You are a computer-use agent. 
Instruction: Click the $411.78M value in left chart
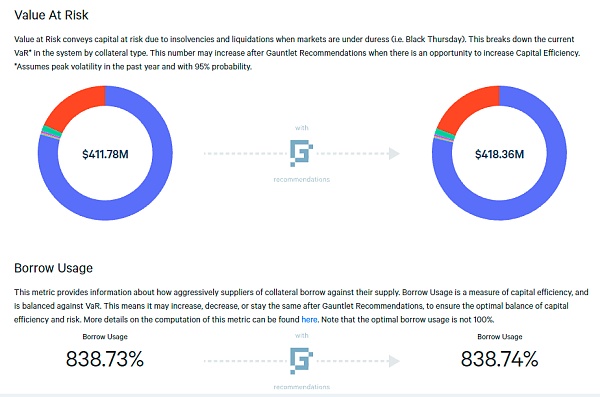pyautogui.click(x=105, y=154)
